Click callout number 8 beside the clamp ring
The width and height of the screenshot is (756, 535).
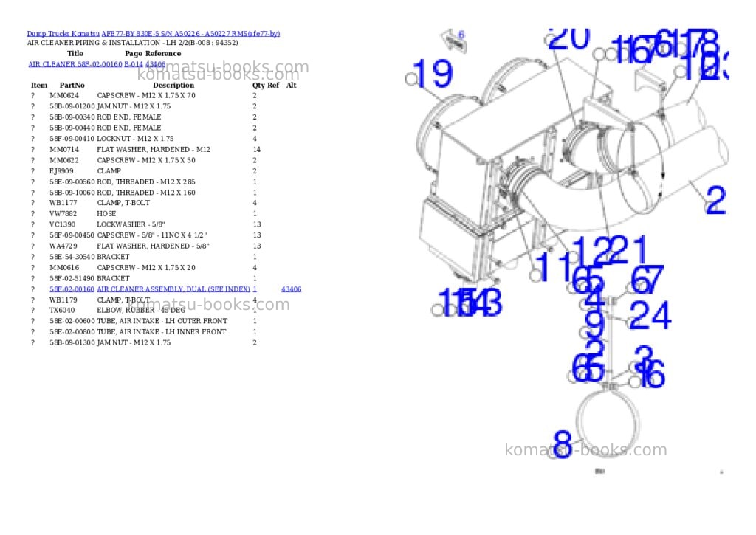563,443
